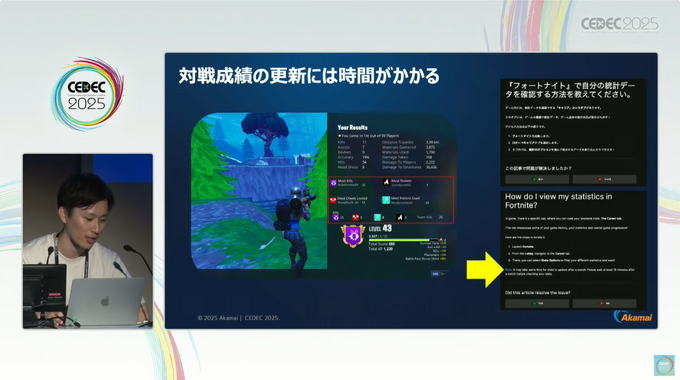Click the Akamai logo on the slide
Image resolution: width=680 pixels, height=380 pixels.
(633, 317)
